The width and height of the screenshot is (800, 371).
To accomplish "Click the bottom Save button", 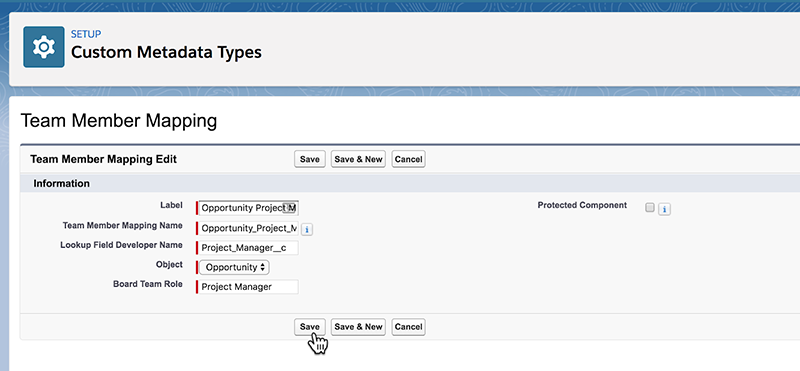I will [310, 327].
